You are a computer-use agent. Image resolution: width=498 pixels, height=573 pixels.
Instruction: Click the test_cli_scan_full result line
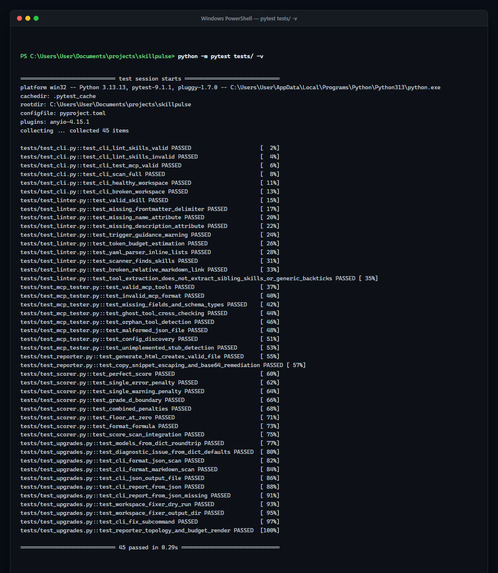150,174
